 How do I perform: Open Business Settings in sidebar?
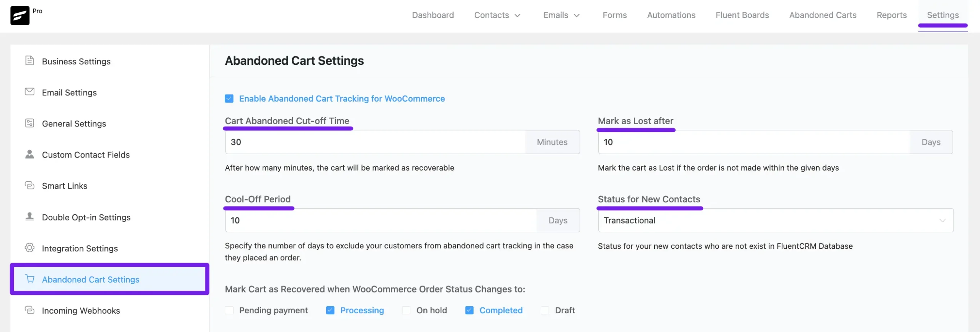pos(76,61)
